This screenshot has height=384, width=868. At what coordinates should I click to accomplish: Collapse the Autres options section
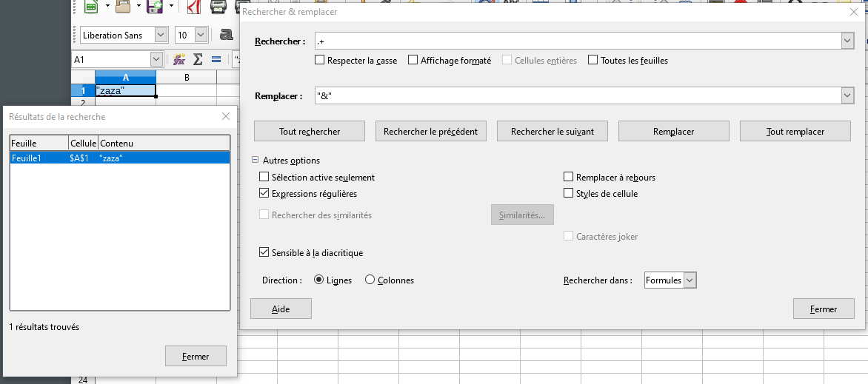256,160
